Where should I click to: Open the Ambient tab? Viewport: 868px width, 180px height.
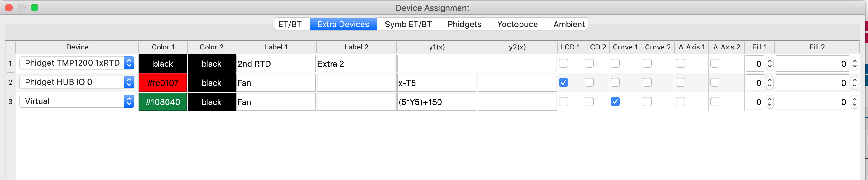pyautogui.click(x=568, y=24)
